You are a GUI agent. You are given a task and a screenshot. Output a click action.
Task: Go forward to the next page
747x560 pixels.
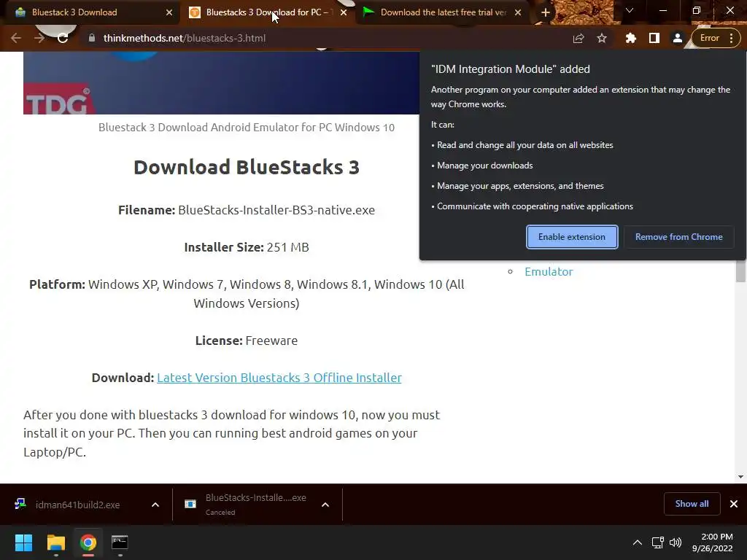pyautogui.click(x=39, y=38)
